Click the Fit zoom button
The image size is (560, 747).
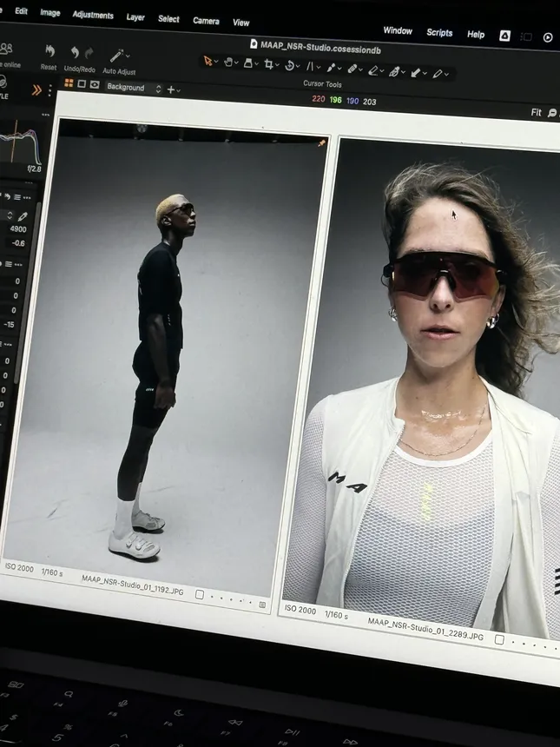click(537, 112)
